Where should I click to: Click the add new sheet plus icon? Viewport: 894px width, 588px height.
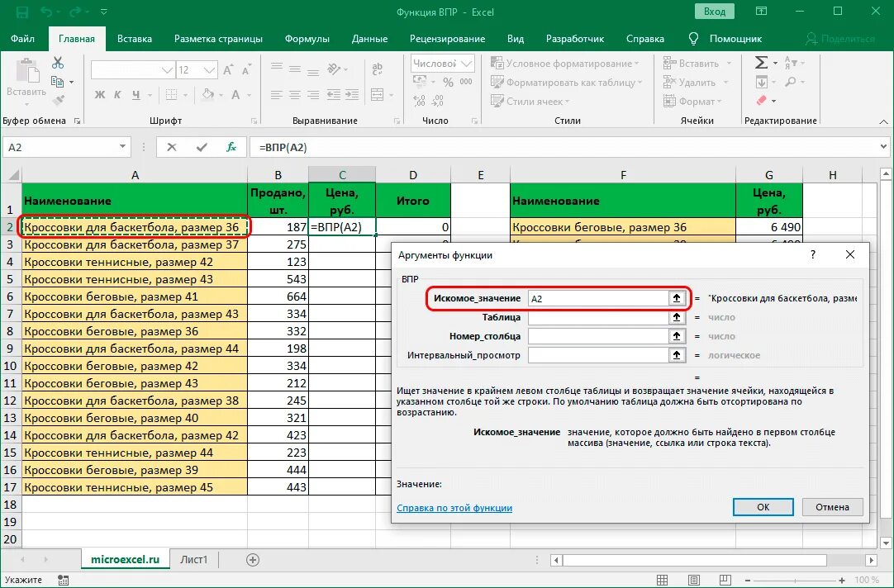coord(253,560)
